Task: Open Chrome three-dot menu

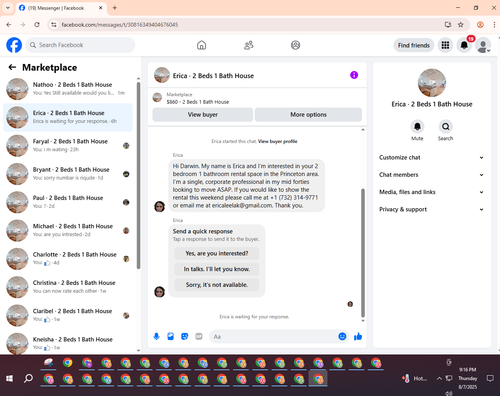Action: [494, 25]
